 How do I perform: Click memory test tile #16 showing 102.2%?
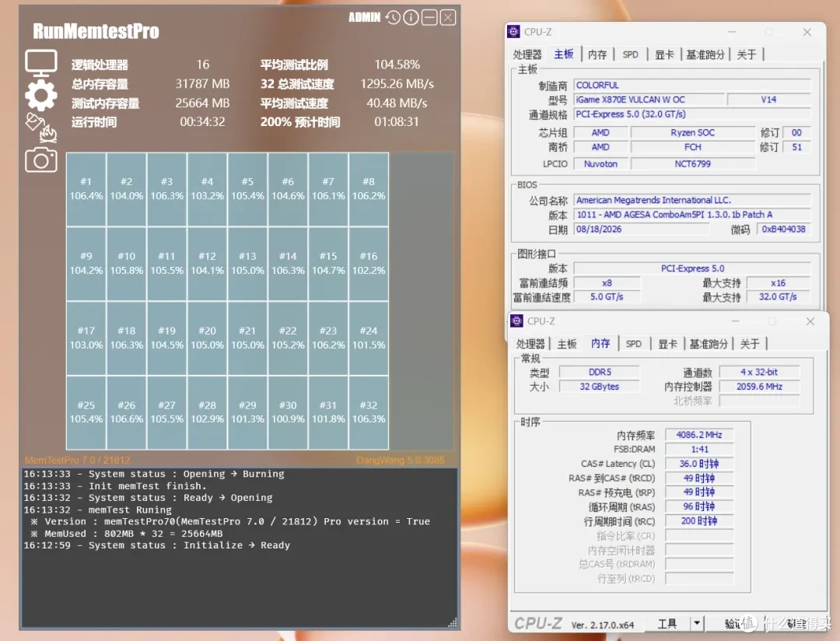[369, 264]
